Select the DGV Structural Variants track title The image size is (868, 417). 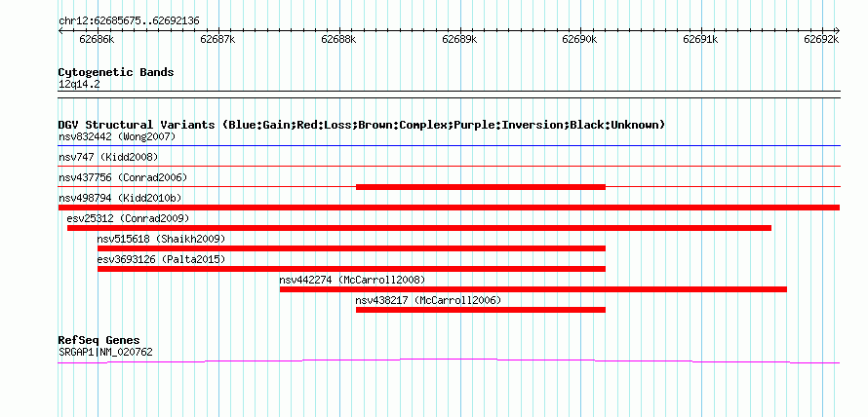pyautogui.click(x=362, y=125)
